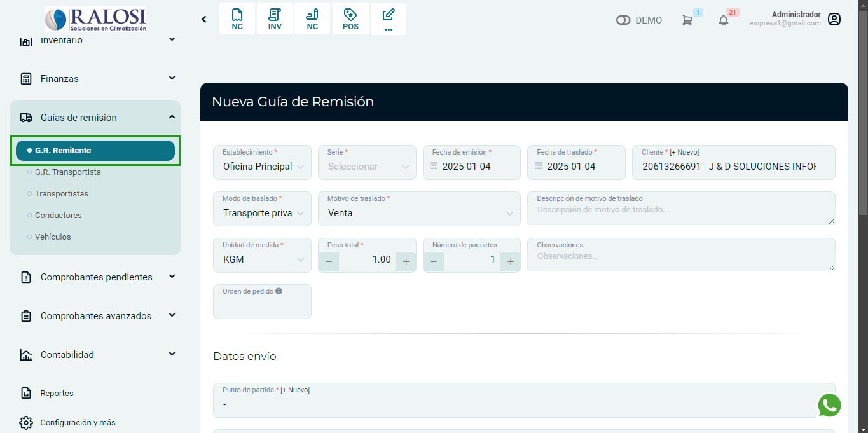
Task: Open the administrator user profile icon
Action: [834, 19]
